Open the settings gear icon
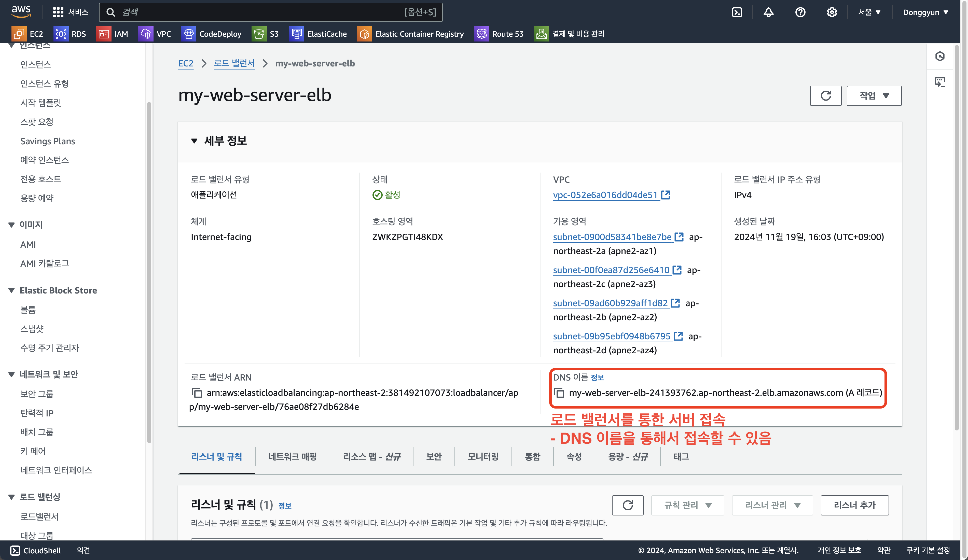This screenshot has height=560, width=968. click(832, 12)
